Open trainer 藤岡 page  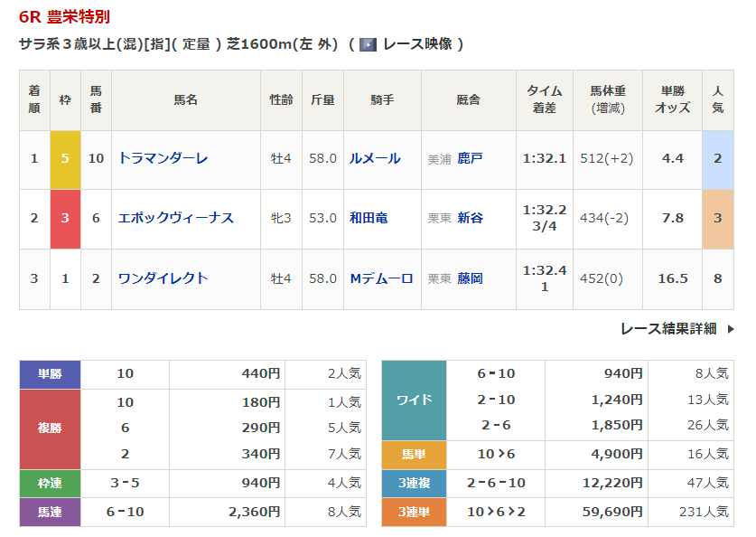click(x=470, y=278)
